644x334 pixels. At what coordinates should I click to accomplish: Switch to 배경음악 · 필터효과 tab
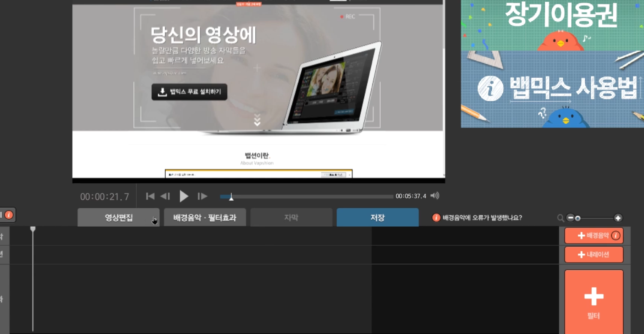click(205, 217)
